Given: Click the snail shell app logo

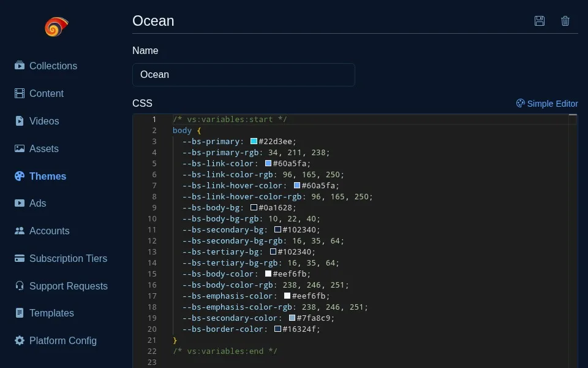Looking at the screenshot, I should tap(56, 26).
